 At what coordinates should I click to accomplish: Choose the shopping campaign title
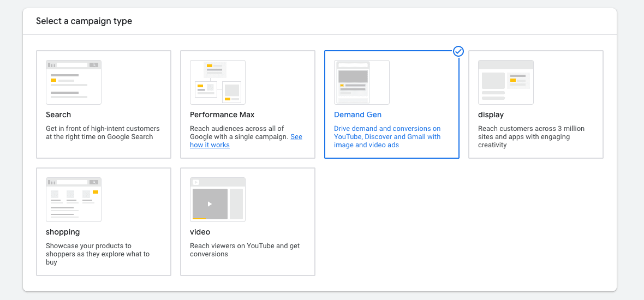tap(63, 232)
